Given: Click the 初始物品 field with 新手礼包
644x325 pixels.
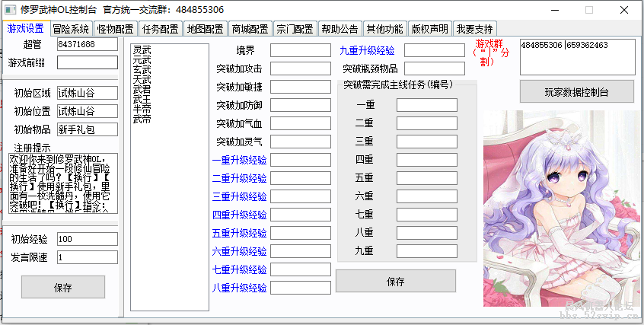Looking at the screenshot, I should point(88,129).
